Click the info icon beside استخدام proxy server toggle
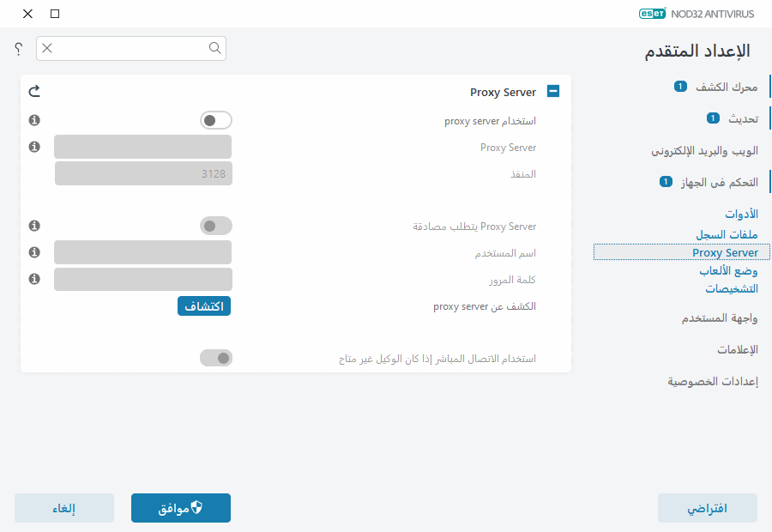Screen dimensions: 772x532 coord(34,120)
